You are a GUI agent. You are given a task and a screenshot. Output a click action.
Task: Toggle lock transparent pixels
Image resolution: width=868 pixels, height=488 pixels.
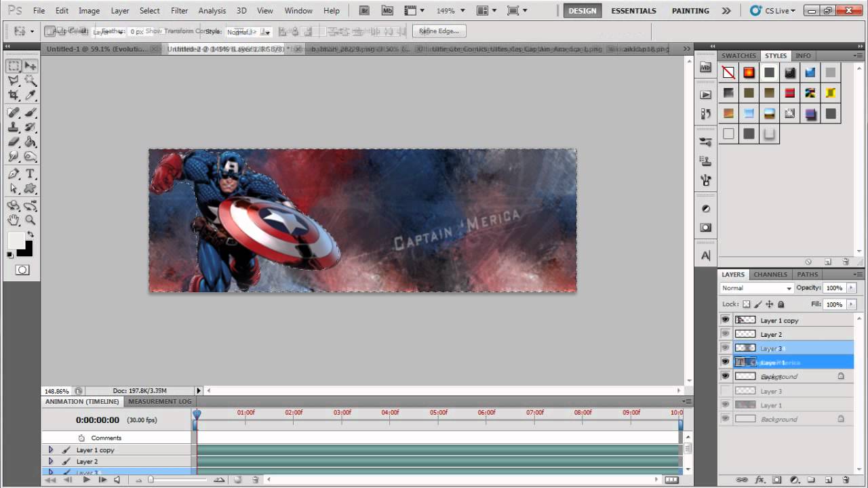(x=747, y=304)
